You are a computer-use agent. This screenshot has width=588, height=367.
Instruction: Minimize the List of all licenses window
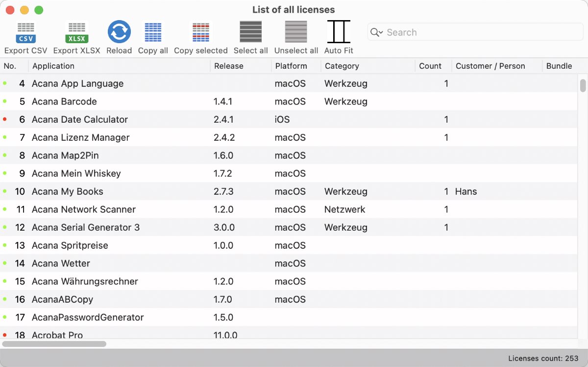click(24, 10)
